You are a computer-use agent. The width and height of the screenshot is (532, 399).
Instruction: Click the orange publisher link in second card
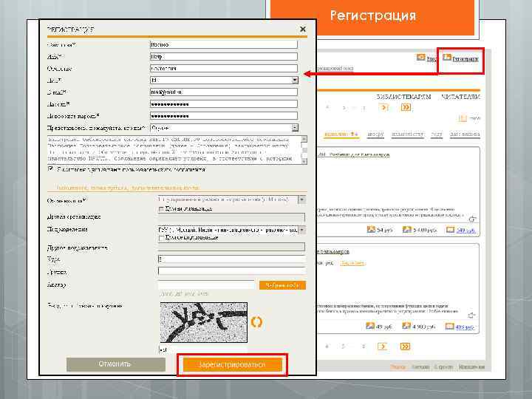pyautogui.click(x=352, y=263)
